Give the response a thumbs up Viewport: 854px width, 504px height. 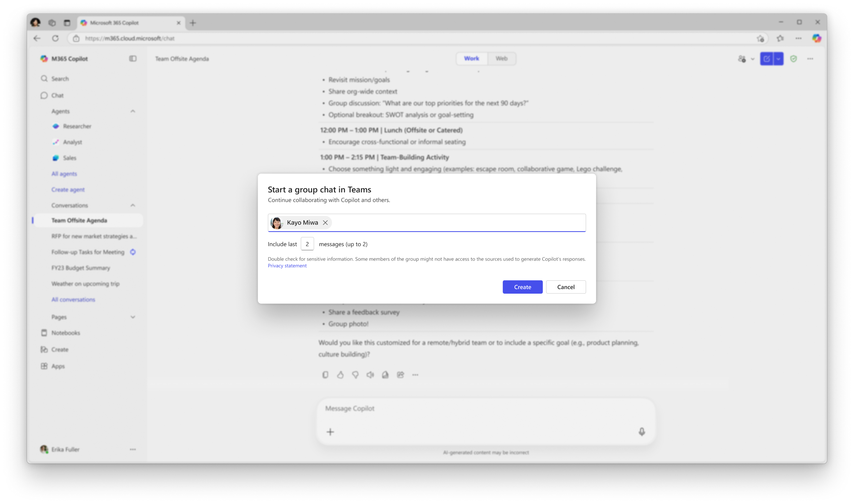coord(341,375)
